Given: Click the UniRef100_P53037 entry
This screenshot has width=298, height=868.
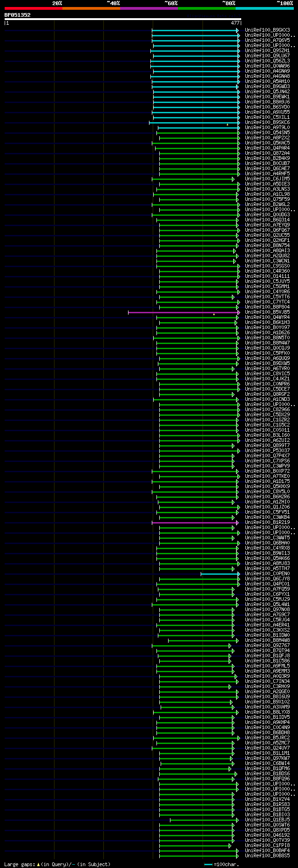Looking at the screenshot, I should (x=267, y=451).
